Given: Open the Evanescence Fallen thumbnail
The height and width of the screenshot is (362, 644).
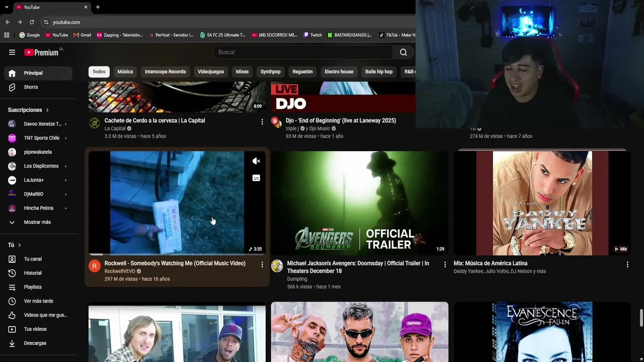Looking at the screenshot, I should tap(542, 332).
